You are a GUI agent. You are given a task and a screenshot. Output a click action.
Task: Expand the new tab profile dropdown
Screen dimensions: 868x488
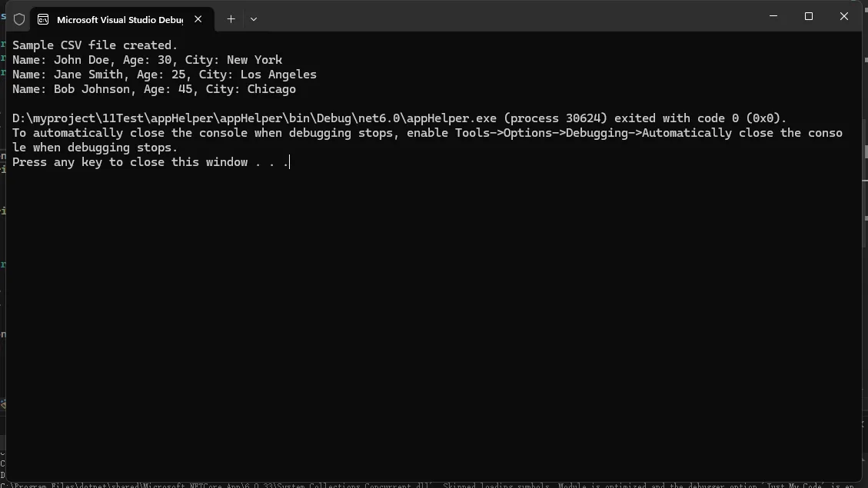(x=254, y=19)
